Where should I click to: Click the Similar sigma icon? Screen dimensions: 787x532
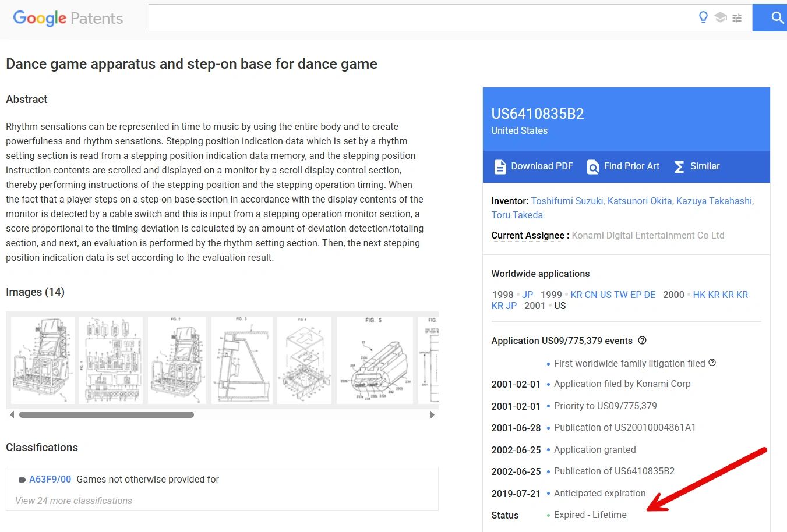[679, 167]
